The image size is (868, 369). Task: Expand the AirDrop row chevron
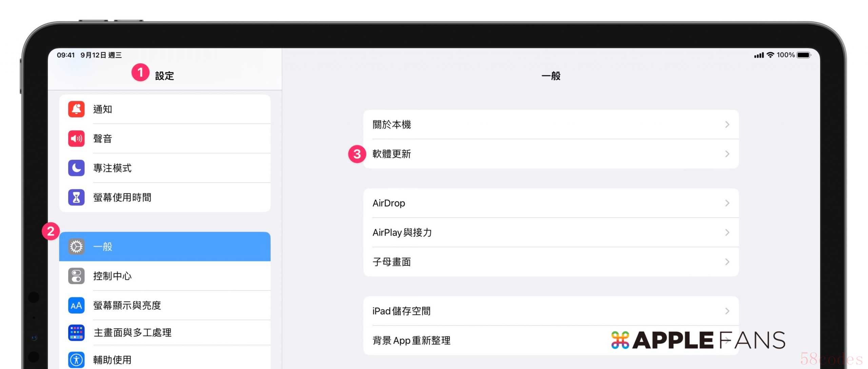(x=727, y=203)
